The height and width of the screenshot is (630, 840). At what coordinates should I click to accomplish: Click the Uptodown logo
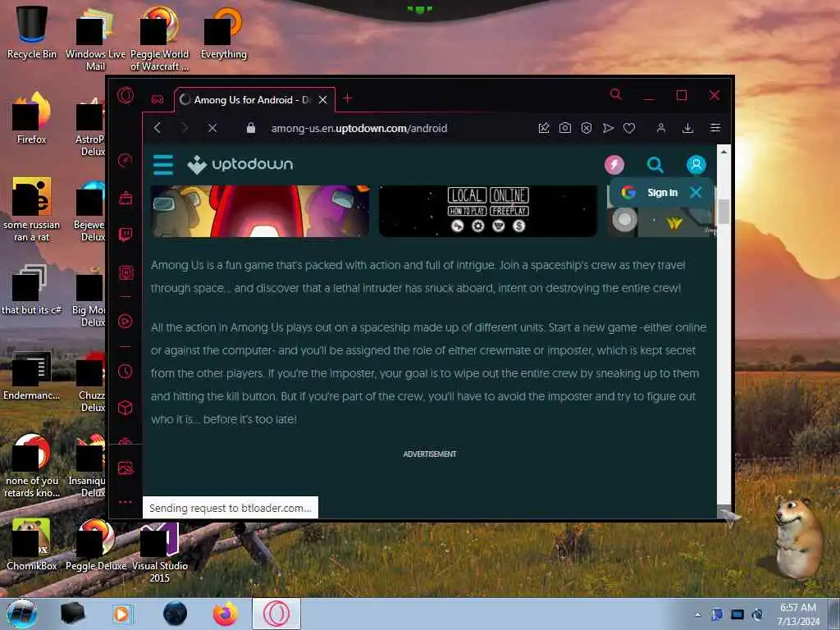240,164
